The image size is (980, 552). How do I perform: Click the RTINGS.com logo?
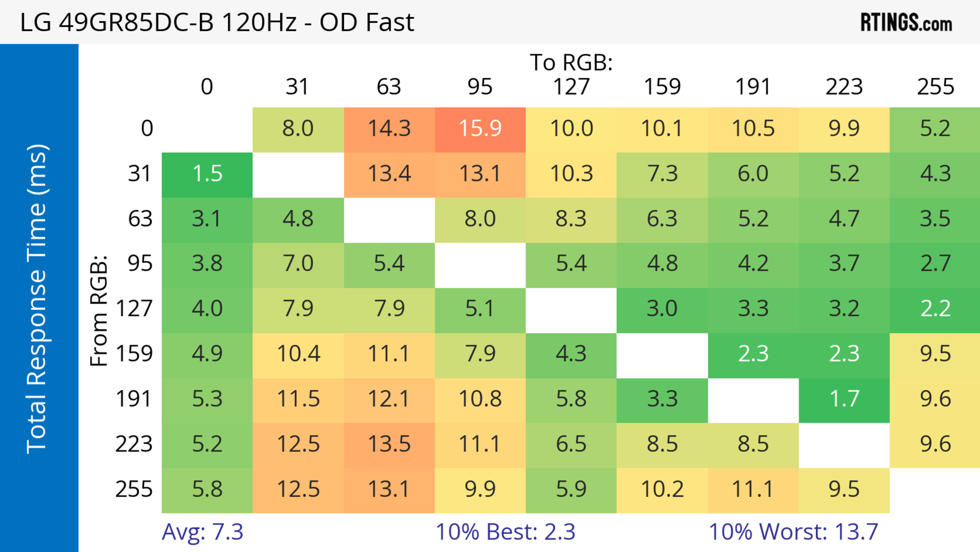(906, 22)
